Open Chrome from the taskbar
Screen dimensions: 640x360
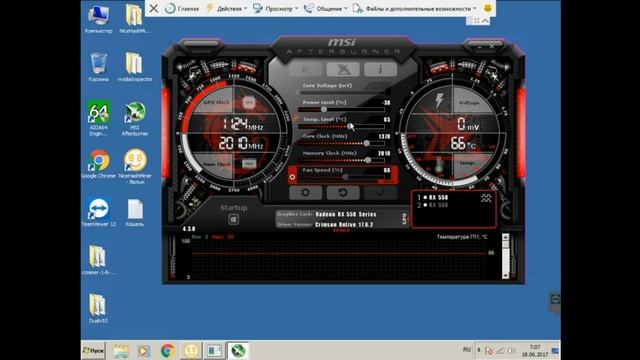point(167,351)
